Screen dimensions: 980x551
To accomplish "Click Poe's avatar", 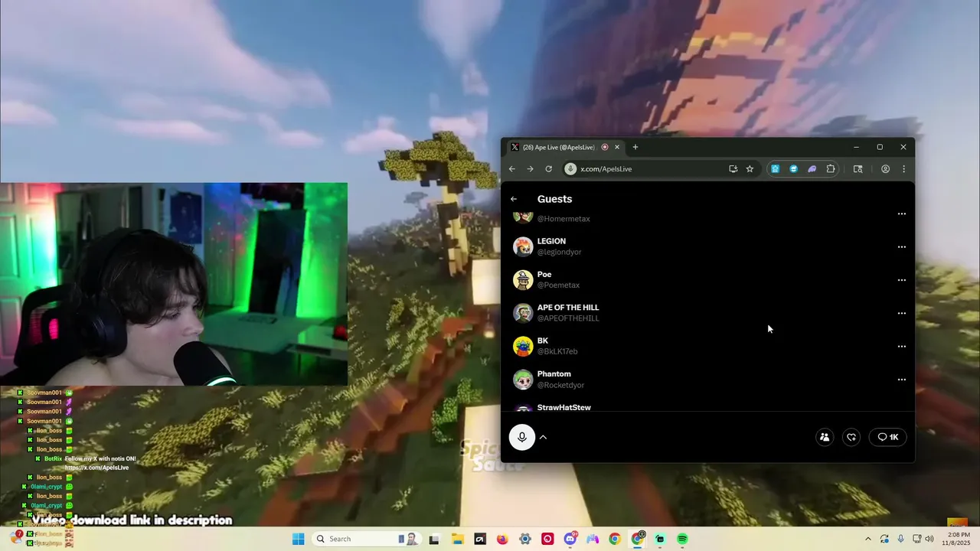I will (x=523, y=280).
